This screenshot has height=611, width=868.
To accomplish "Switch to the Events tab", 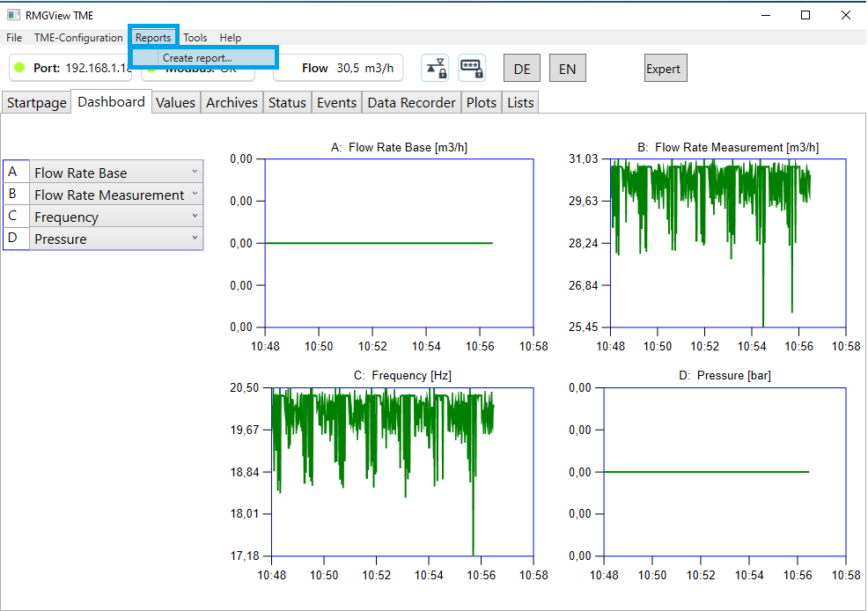I will [336, 103].
